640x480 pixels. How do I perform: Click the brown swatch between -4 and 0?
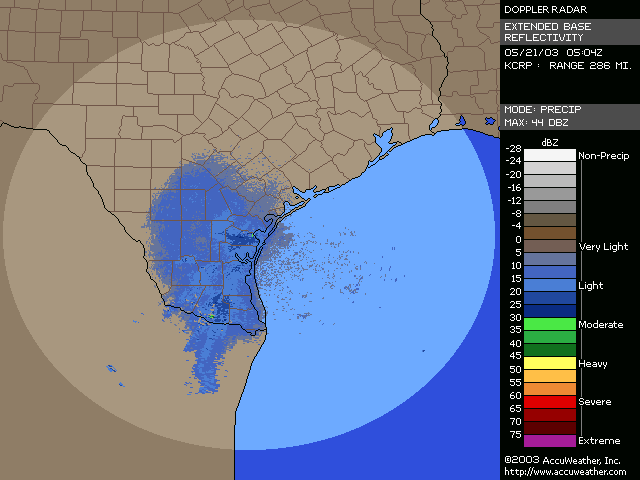click(x=550, y=233)
